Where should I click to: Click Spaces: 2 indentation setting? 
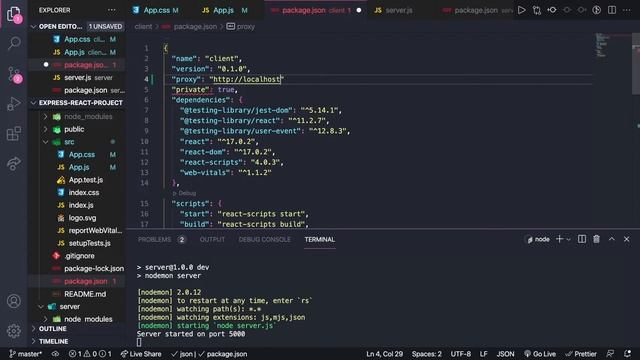click(427, 354)
